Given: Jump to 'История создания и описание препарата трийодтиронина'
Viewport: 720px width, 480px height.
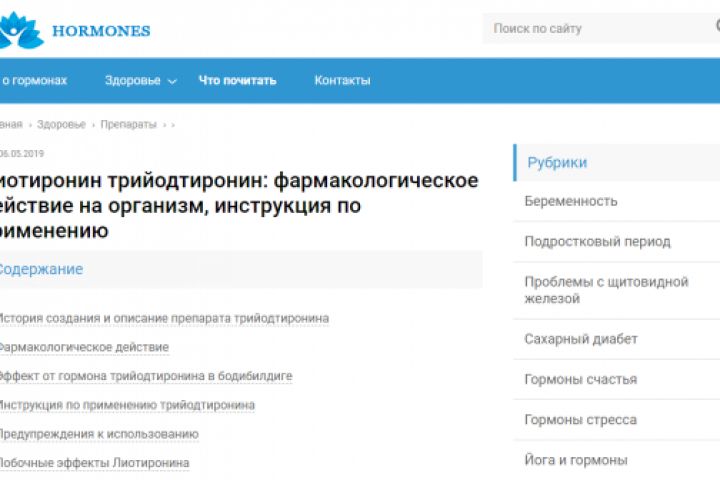Looking at the screenshot, I should 164,318.
